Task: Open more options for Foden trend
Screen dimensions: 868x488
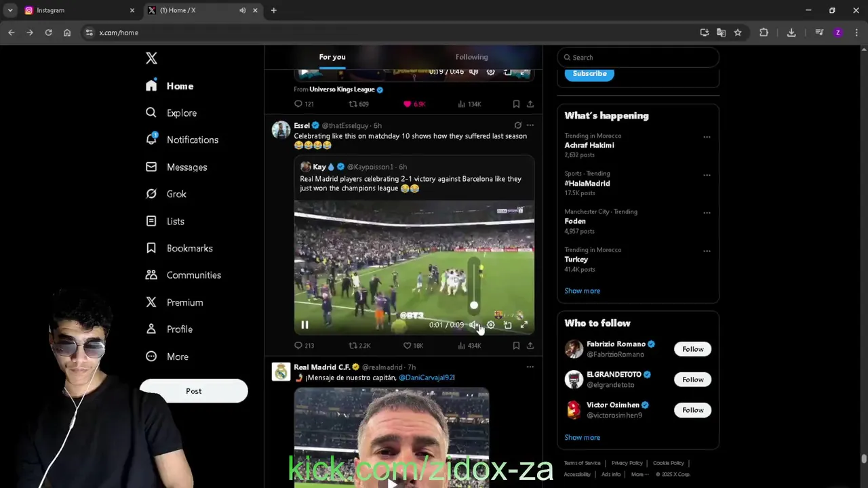Action: (x=707, y=213)
